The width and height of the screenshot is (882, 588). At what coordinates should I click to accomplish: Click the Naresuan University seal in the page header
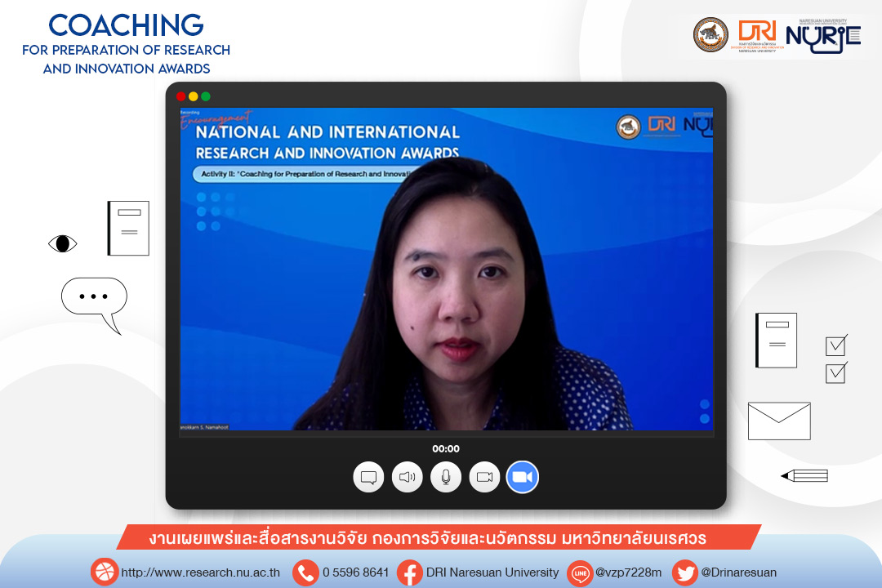tap(710, 34)
